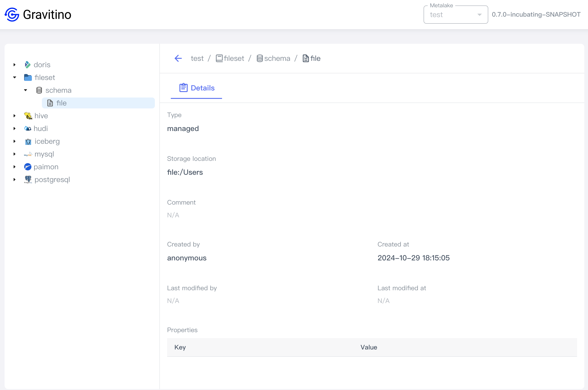Select file item in tree

pyautogui.click(x=61, y=103)
